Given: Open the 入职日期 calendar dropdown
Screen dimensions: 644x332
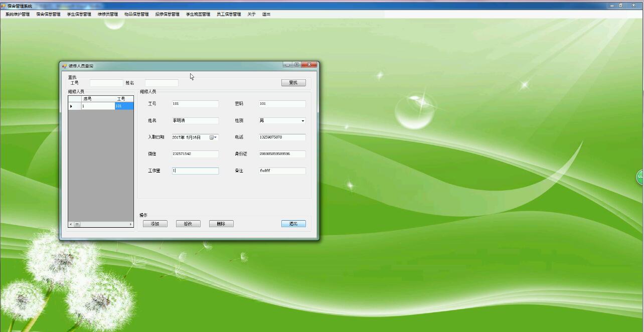Looking at the screenshot, I should tap(213, 137).
